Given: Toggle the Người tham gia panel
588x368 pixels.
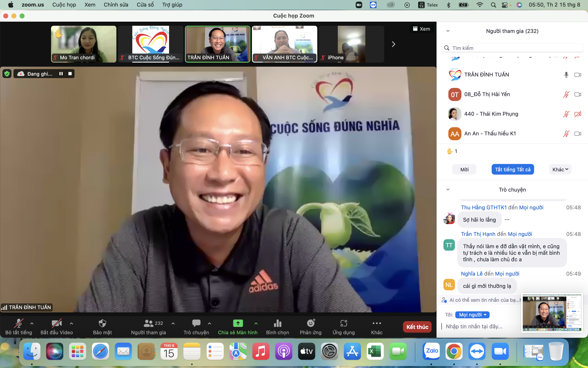Looking at the screenshot, I should pyautogui.click(x=148, y=327).
